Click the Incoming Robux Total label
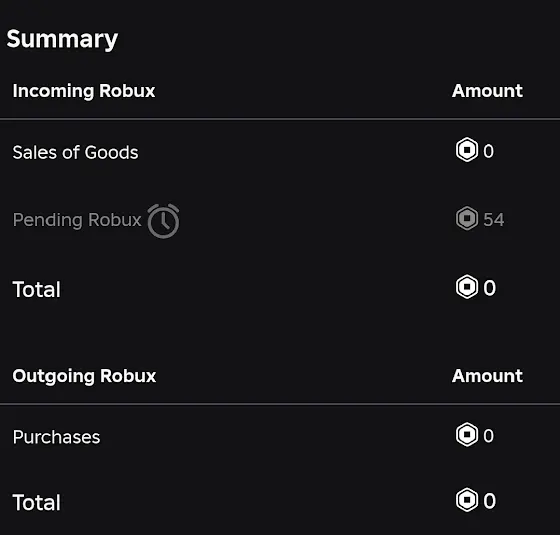The width and height of the screenshot is (560, 535). pyautogui.click(x=36, y=289)
